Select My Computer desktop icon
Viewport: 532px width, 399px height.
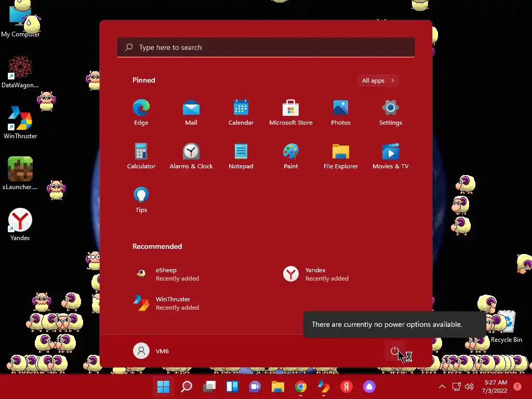pyautogui.click(x=20, y=20)
